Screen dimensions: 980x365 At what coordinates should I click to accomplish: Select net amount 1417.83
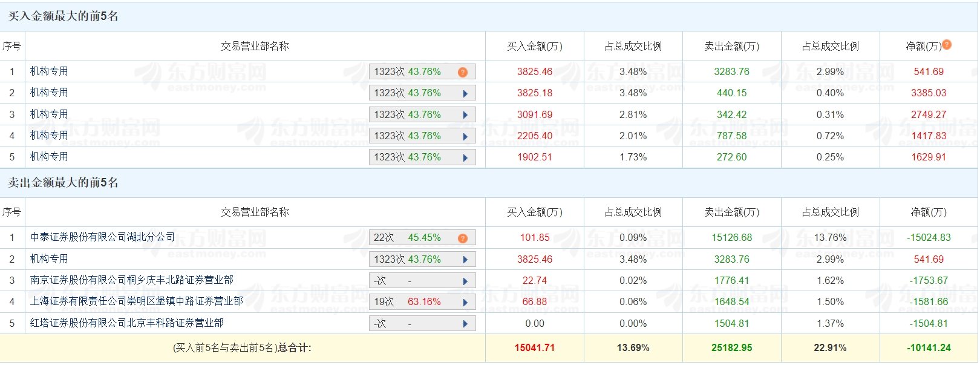pyautogui.click(x=929, y=136)
